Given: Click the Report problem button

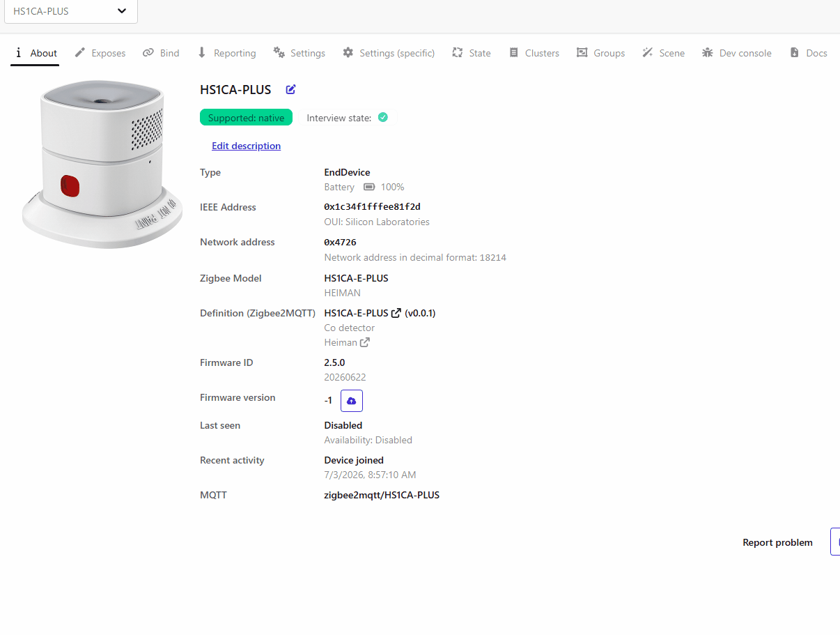Looking at the screenshot, I should (777, 542).
